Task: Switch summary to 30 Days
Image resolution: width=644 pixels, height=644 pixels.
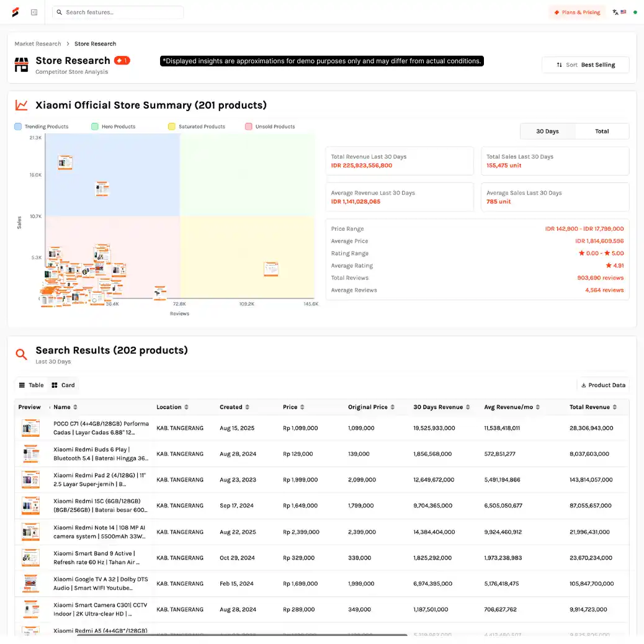Action: 547,132
